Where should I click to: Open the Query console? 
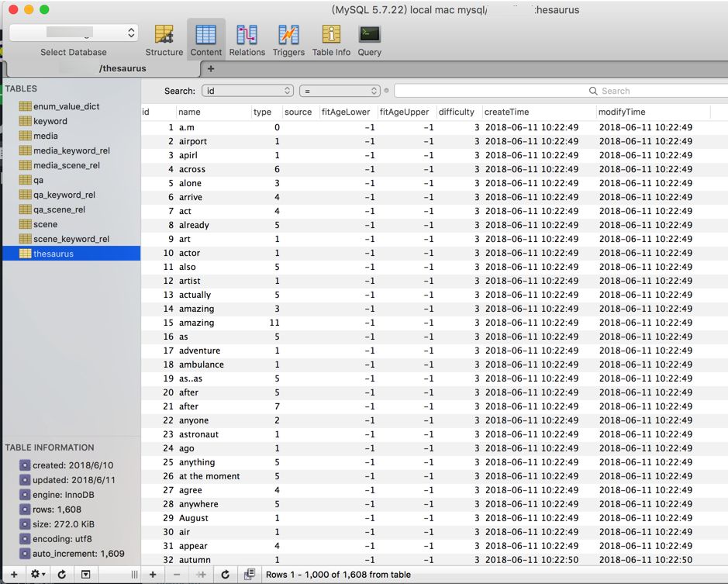(x=370, y=40)
